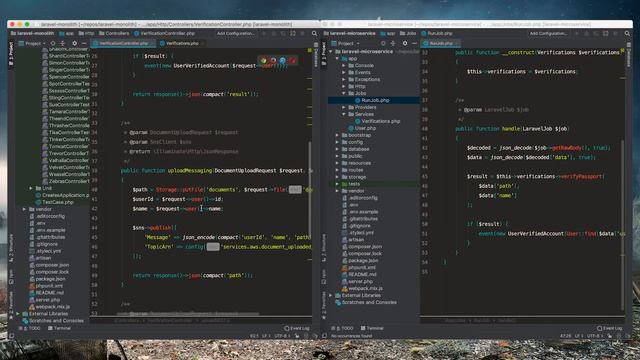Toggle Favorites tool window in microservice sidebar
The height and width of the screenshot is (360, 640).
pyautogui.click(x=324, y=305)
